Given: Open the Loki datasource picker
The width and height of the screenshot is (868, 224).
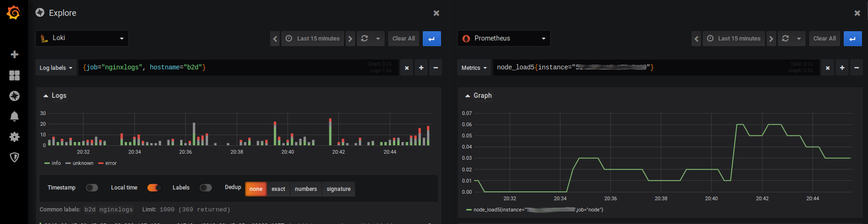Looking at the screenshot, I should [82, 38].
